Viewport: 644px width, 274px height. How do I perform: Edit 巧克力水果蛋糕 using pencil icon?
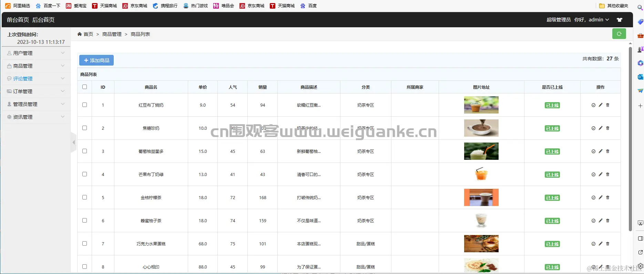(601, 244)
